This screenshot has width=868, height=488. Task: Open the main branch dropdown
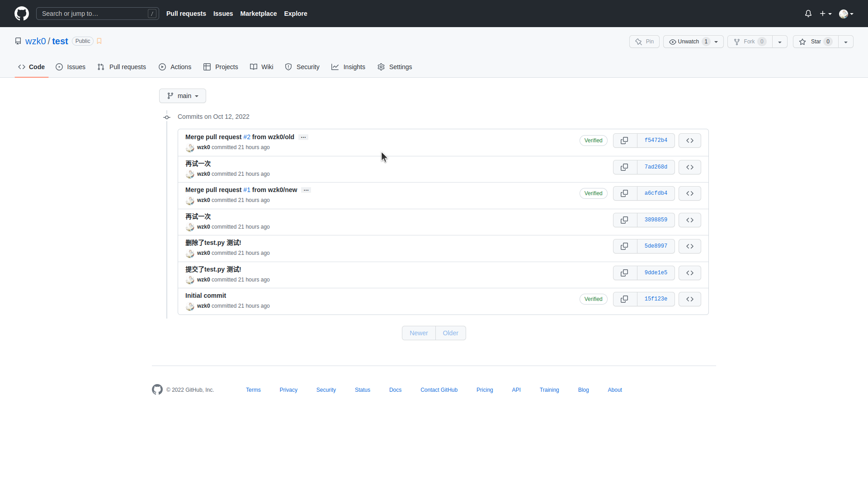click(x=182, y=96)
